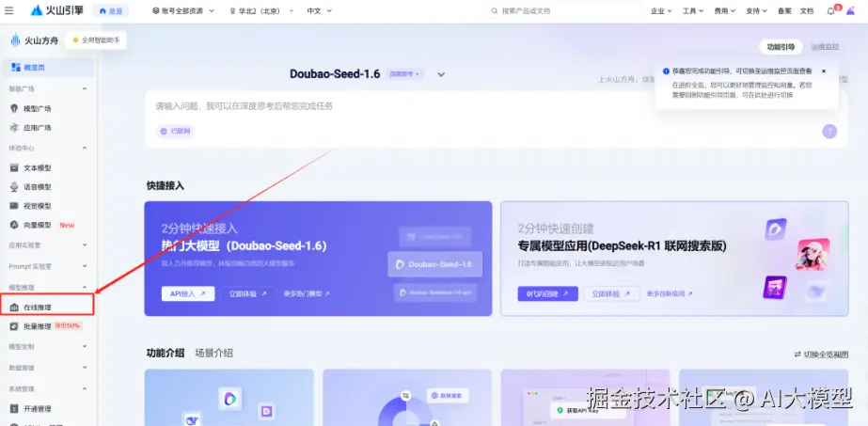Open the 更多创新应用 link

pos(670,293)
